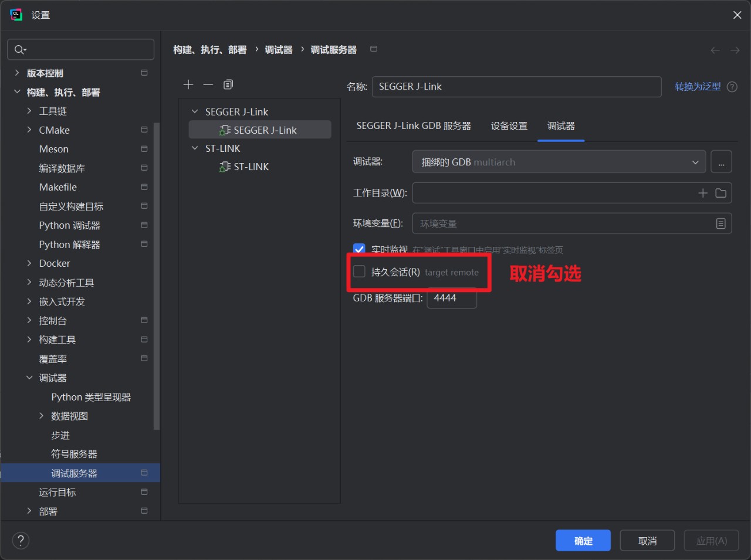The height and width of the screenshot is (560, 751).
Task: Click the project-scope icon on the Makefile row
Action: (144, 187)
